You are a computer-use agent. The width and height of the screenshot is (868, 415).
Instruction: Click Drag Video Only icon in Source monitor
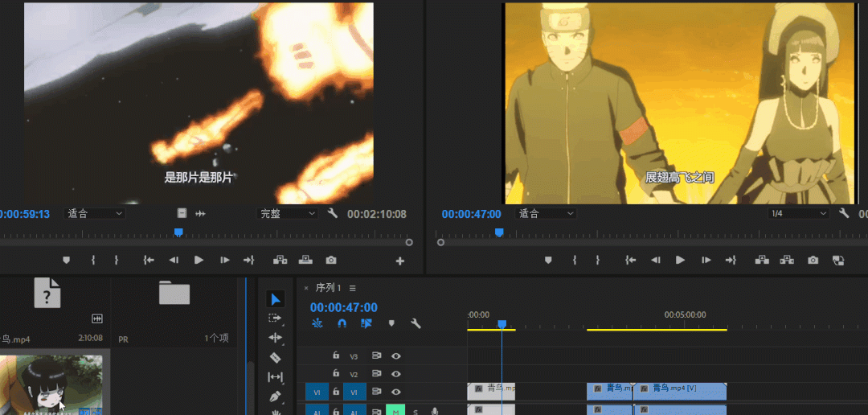(x=182, y=213)
